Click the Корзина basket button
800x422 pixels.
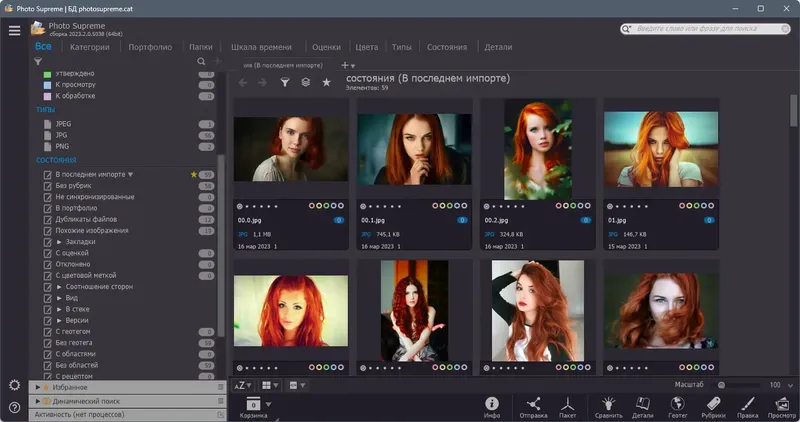[x=252, y=406]
